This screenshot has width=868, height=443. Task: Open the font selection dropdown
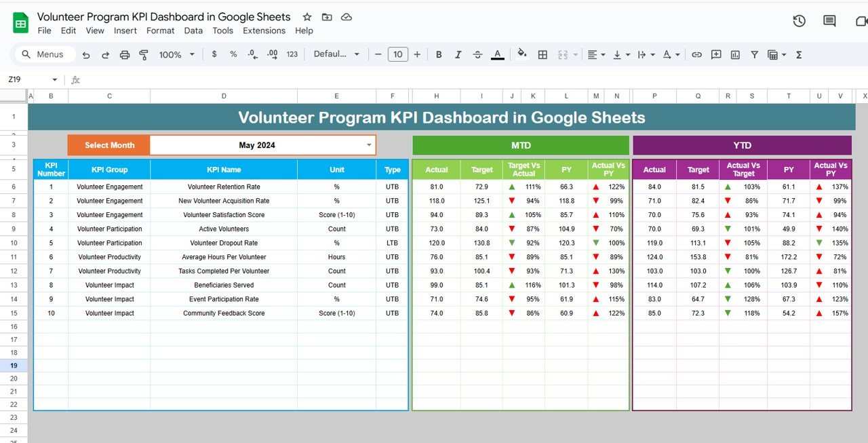click(x=336, y=54)
